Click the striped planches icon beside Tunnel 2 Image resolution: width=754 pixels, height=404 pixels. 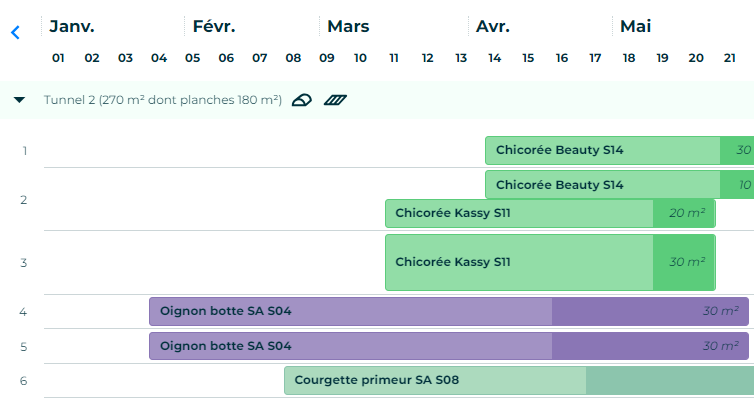click(x=334, y=100)
